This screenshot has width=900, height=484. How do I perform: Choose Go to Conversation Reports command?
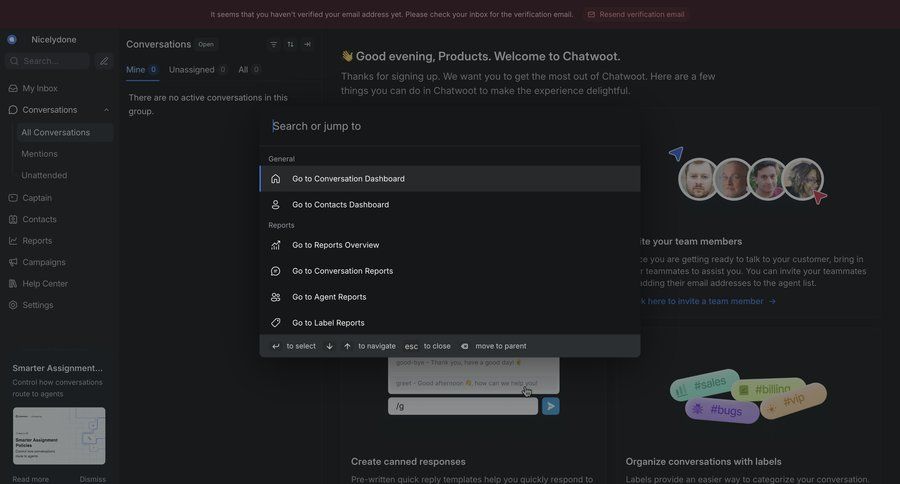coord(450,271)
